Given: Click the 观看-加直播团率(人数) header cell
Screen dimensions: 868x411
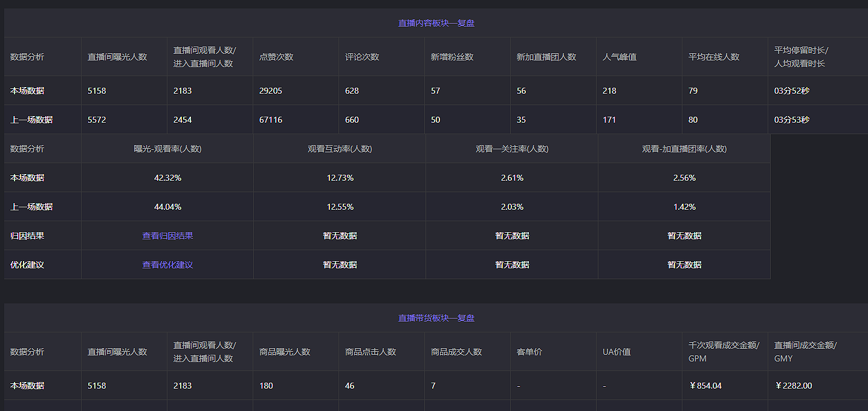Looking at the screenshot, I should pos(684,149).
